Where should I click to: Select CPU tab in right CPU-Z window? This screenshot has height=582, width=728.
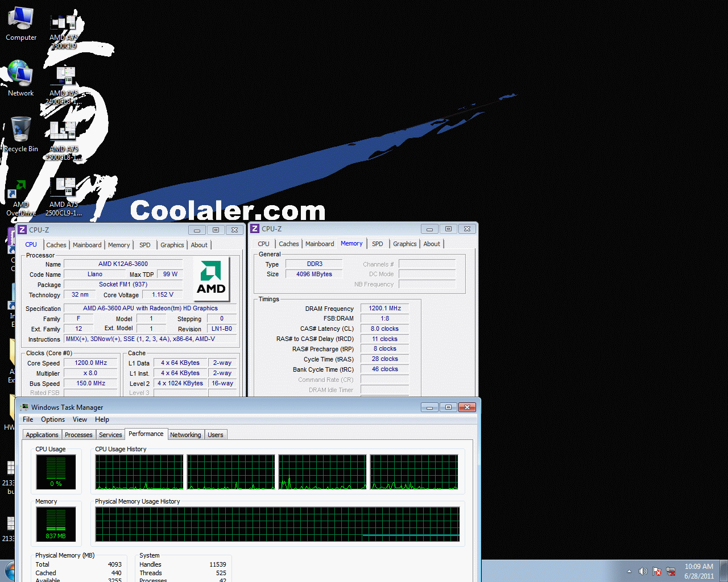point(263,244)
